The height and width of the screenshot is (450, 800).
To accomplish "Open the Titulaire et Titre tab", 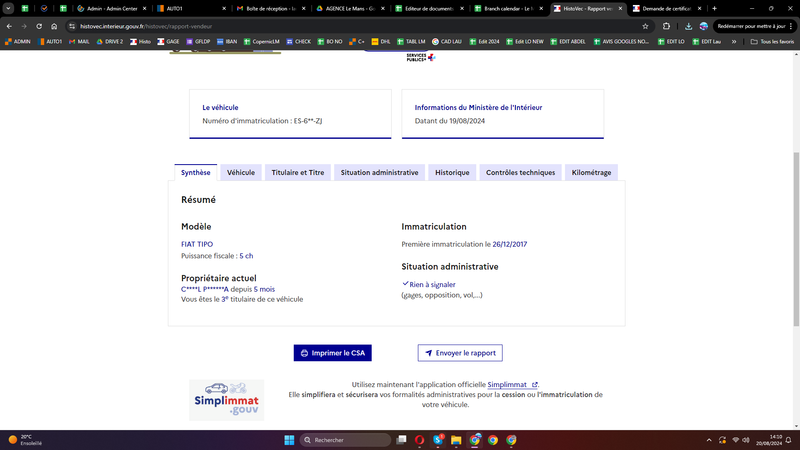I will coord(297,172).
